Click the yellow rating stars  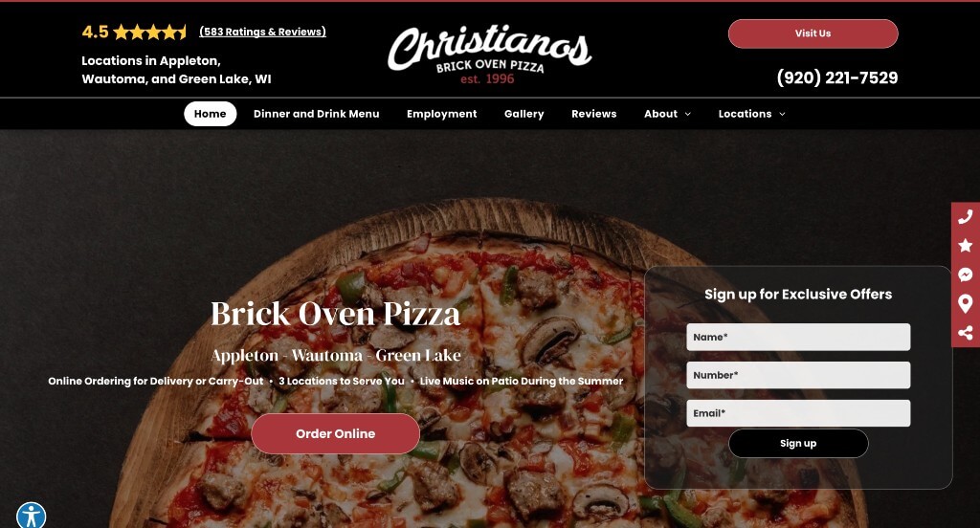pyautogui.click(x=149, y=32)
